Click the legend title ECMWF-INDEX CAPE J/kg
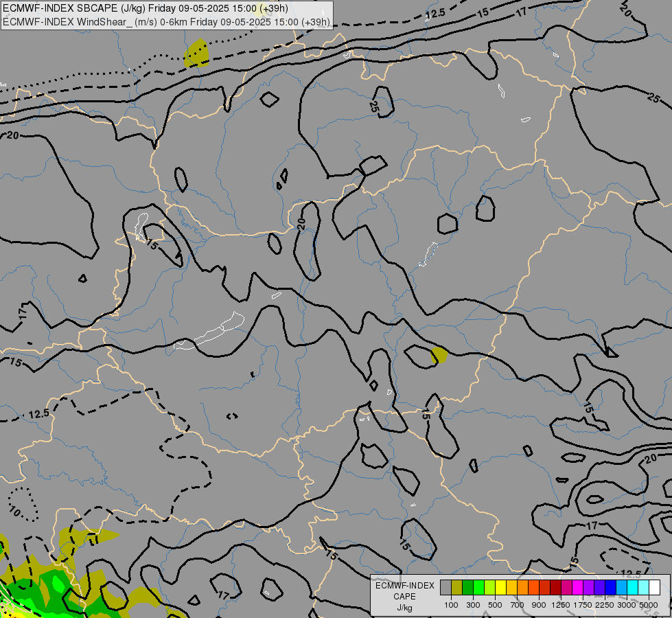Image resolution: width=672 pixels, height=618 pixels. click(x=404, y=597)
